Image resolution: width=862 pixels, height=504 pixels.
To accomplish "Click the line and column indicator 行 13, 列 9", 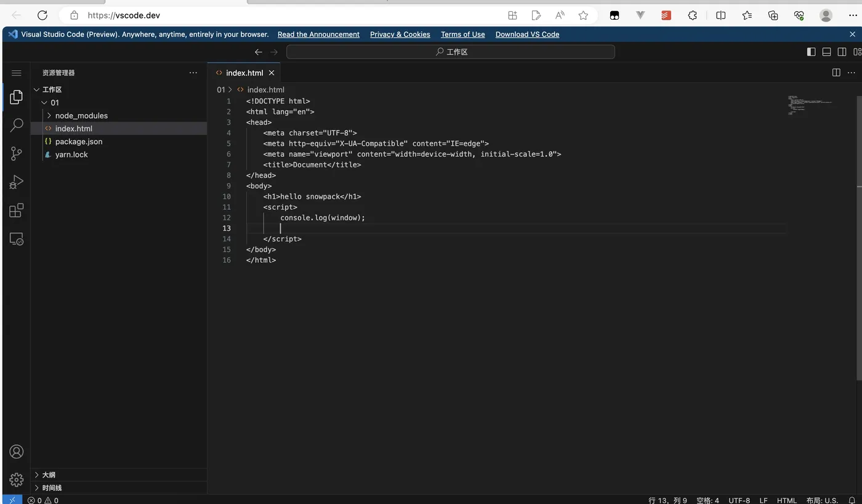I will tap(667, 500).
